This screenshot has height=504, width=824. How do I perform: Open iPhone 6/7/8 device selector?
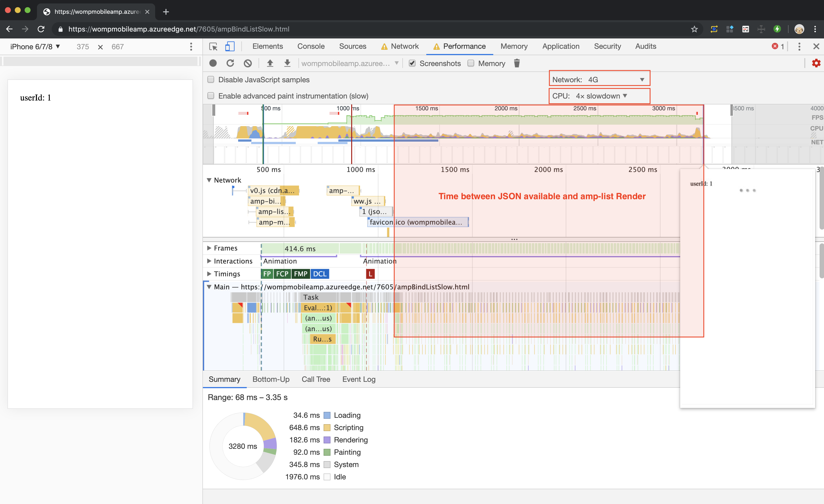(35, 47)
